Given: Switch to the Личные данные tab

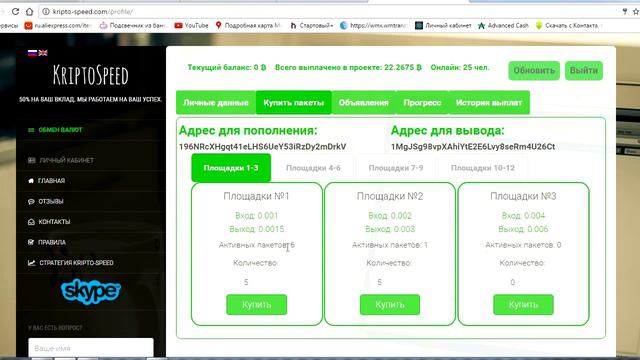Looking at the screenshot, I should pyautogui.click(x=216, y=102).
